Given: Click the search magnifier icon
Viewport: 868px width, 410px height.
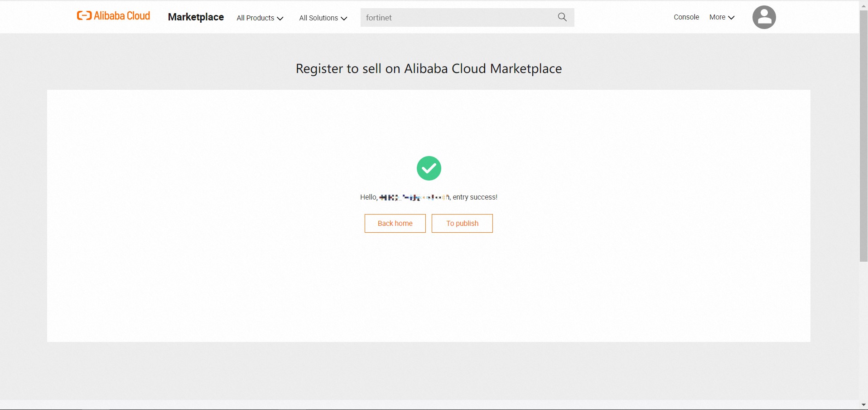Looking at the screenshot, I should 562,17.
